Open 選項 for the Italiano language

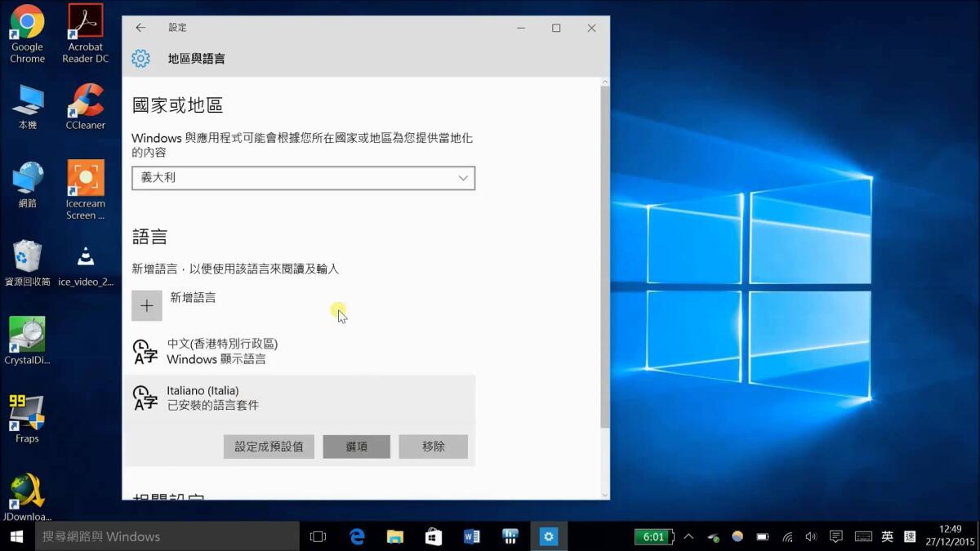(x=356, y=447)
